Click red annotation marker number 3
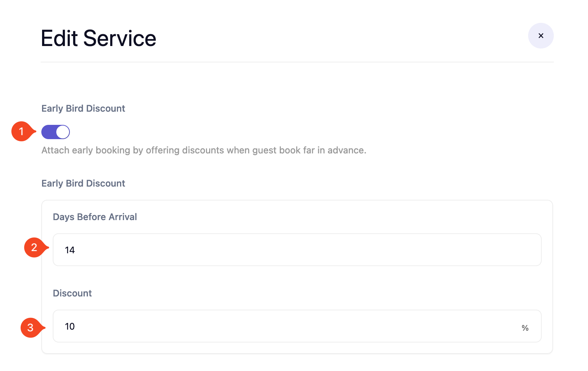The height and width of the screenshot is (371, 588). click(31, 327)
